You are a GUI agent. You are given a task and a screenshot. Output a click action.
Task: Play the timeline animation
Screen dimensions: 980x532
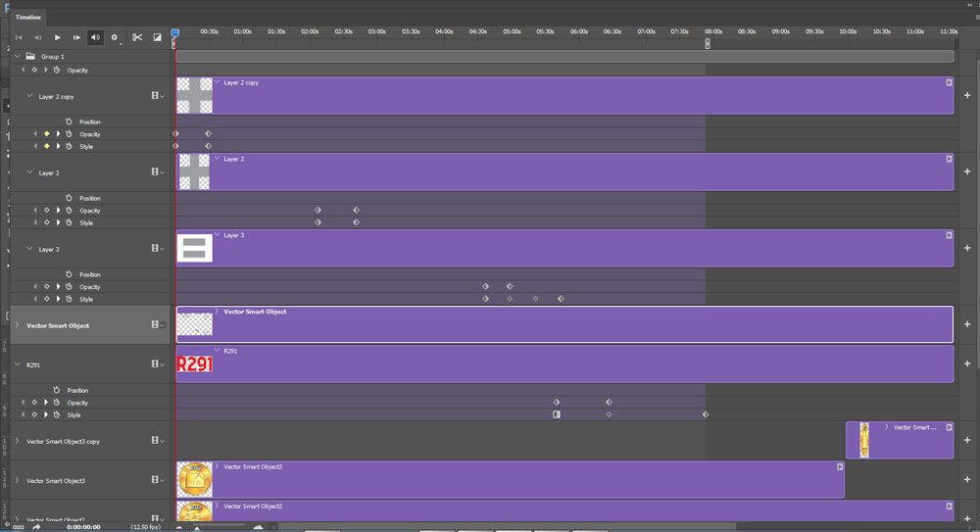[58, 37]
